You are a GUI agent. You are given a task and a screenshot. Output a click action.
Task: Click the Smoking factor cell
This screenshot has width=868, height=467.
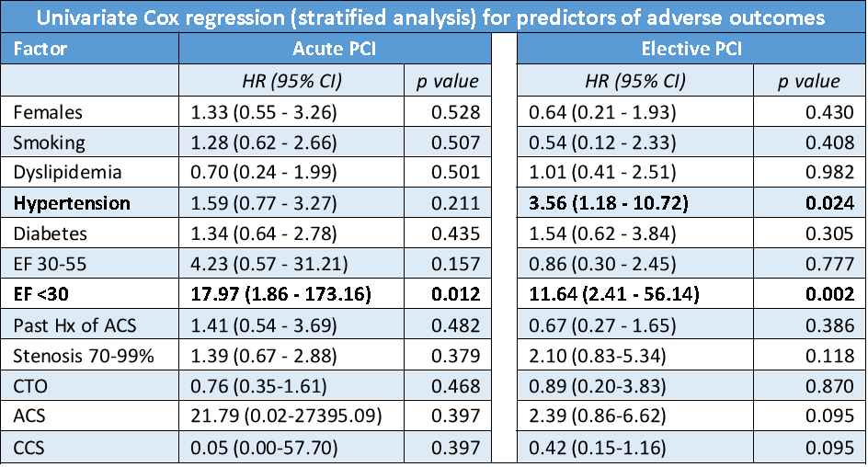(51, 142)
